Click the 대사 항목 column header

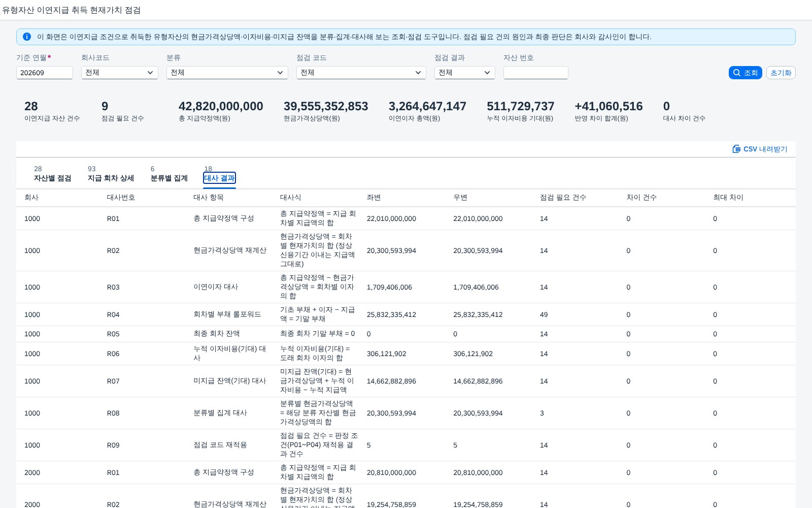tap(209, 198)
